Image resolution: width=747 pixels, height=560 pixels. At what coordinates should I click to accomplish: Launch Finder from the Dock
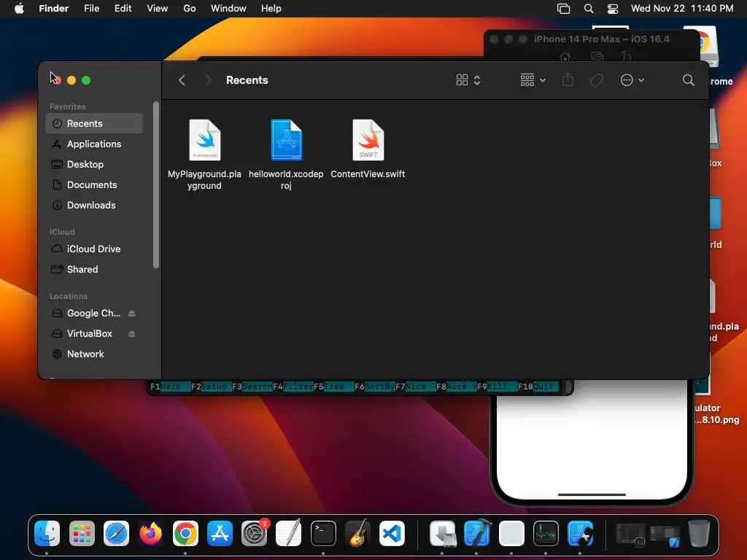click(x=47, y=533)
